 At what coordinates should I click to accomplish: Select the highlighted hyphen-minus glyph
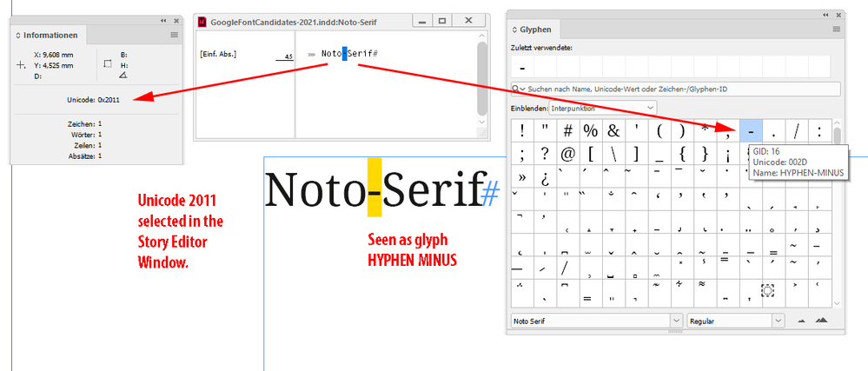pos(751,130)
